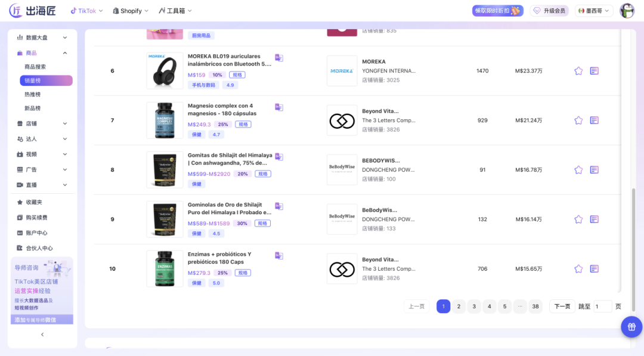The height and width of the screenshot is (356, 644).
Task: Open the 墨西哥 country selector
Action: pos(594,11)
